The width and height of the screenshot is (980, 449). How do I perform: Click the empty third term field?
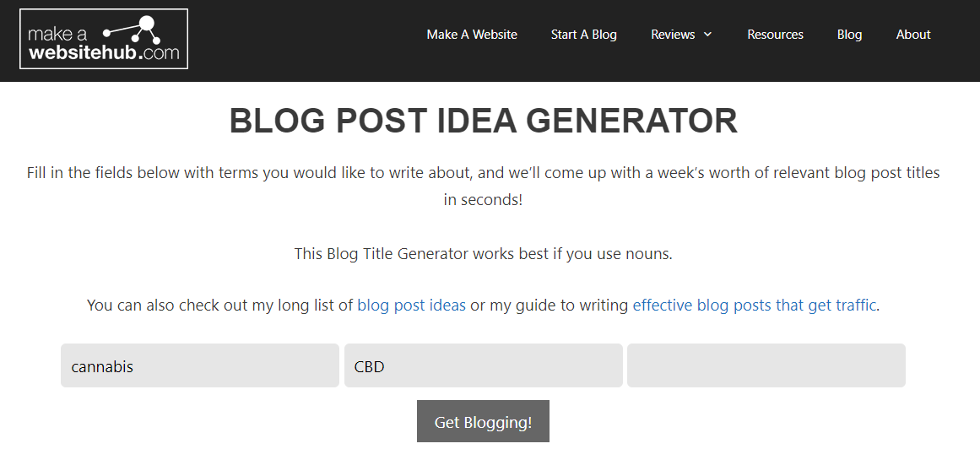[x=766, y=365]
